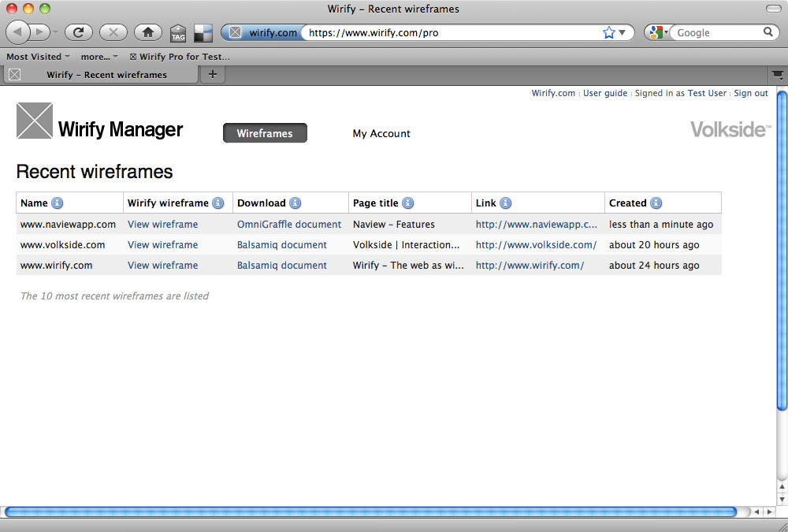Click the 'www.wirify.com' name cell

tap(56, 266)
